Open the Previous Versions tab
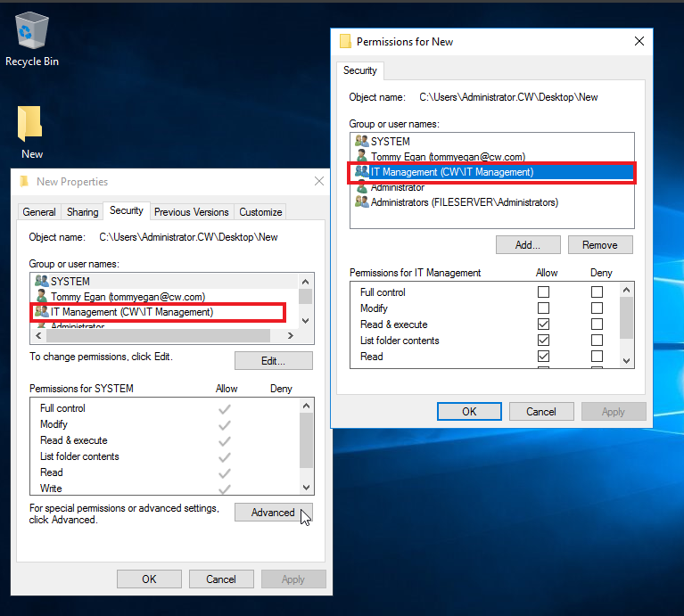This screenshot has height=616, width=684. click(192, 212)
